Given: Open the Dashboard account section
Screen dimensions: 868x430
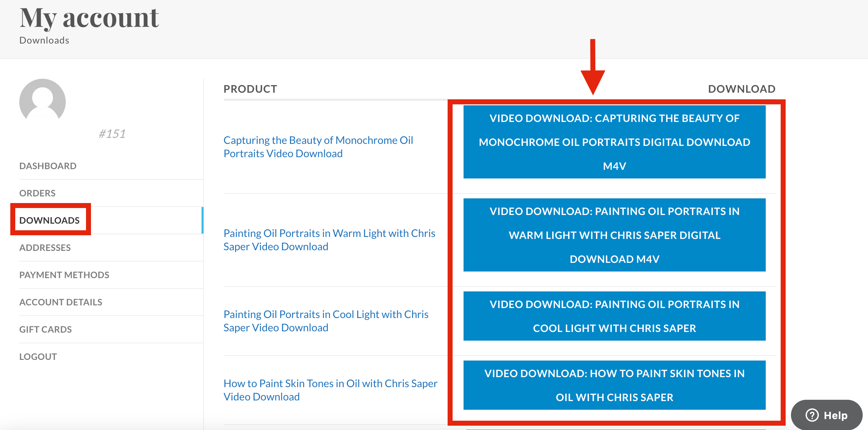Looking at the screenshot, I should [x=48, y=166].
